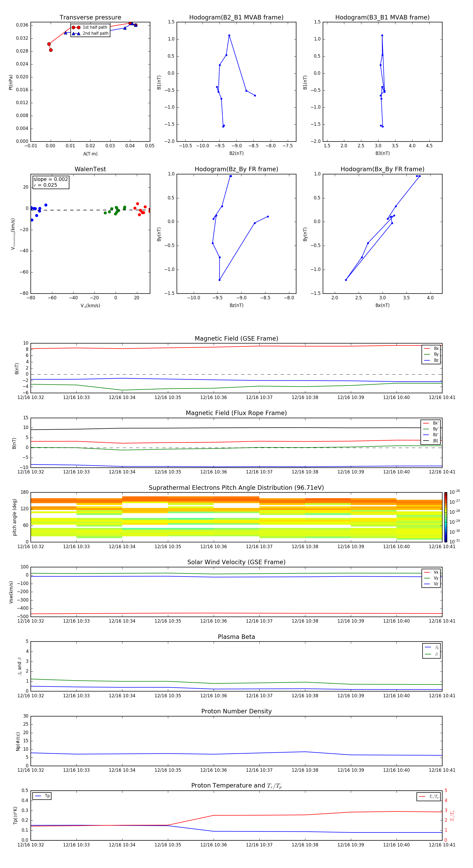This screenshot has height=868, width=473.
Task: Click the 'Proton Number Density' title
Action: click(x=236, y=711)
